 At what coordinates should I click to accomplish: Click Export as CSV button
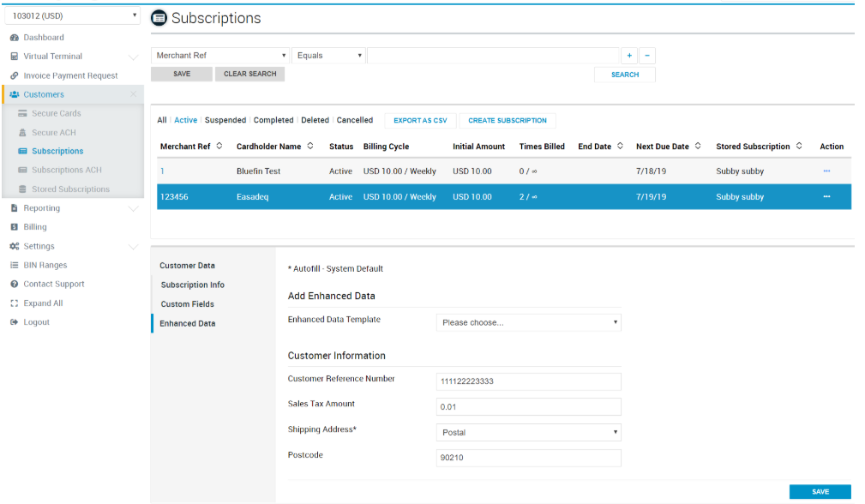(x=420, y=121)
